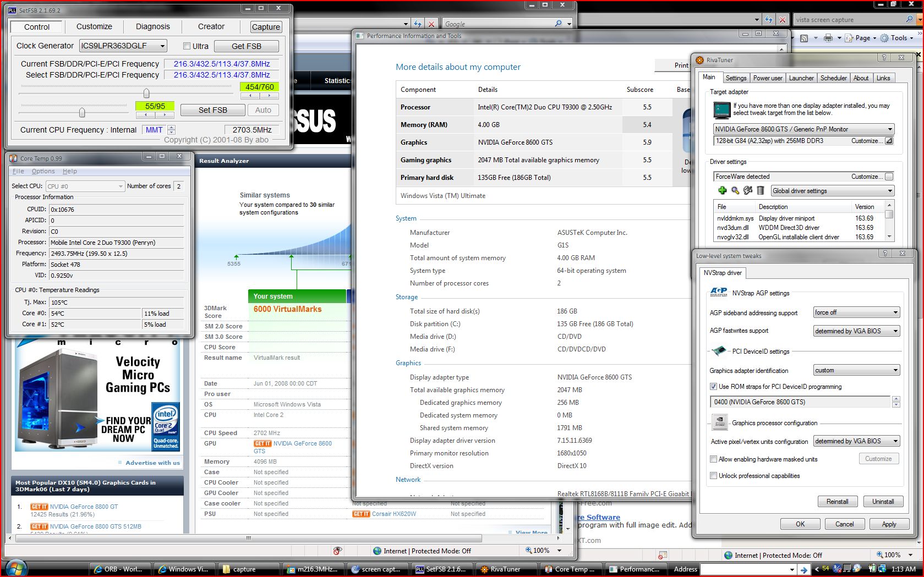The width and height of the screenshot is (924, 577).
Task: Click the red stop icon beside the Google search box
Action: (x=431, y=24)
